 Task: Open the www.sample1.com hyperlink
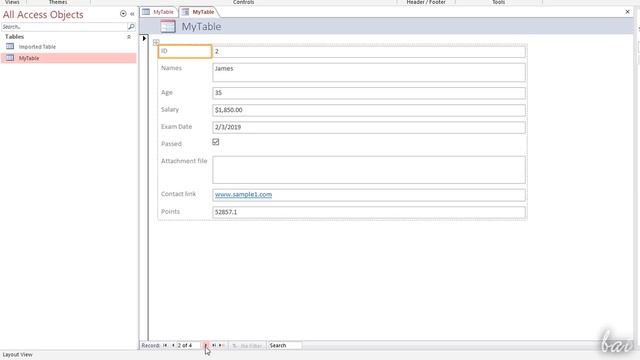(x=243, y=195)
